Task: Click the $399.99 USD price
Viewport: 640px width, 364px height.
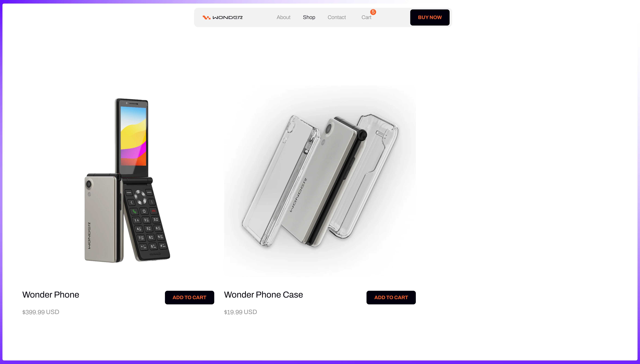Action: [x=41, y=312]
